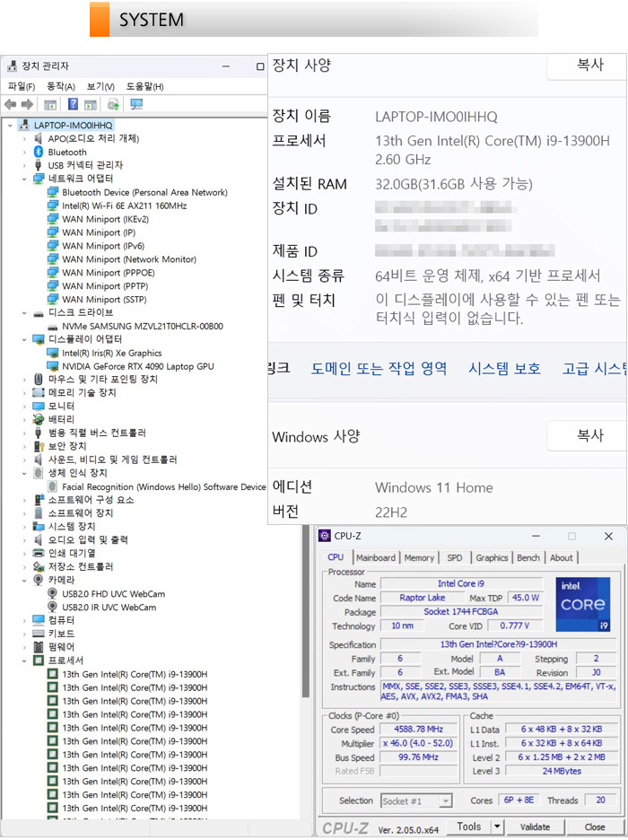Click the 인쇄 대기열 printer icon
Image resolution: width=628 pixels, height=840 pixels.
click(x=38, y=554)
